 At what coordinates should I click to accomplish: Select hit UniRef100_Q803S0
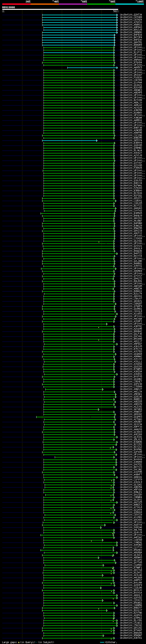[x=131, y=218]
